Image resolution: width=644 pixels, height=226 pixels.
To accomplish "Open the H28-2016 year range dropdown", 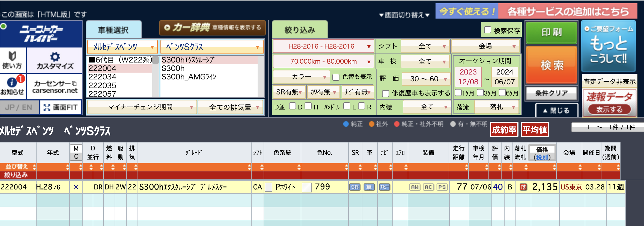I will click(x=324, y=46).
